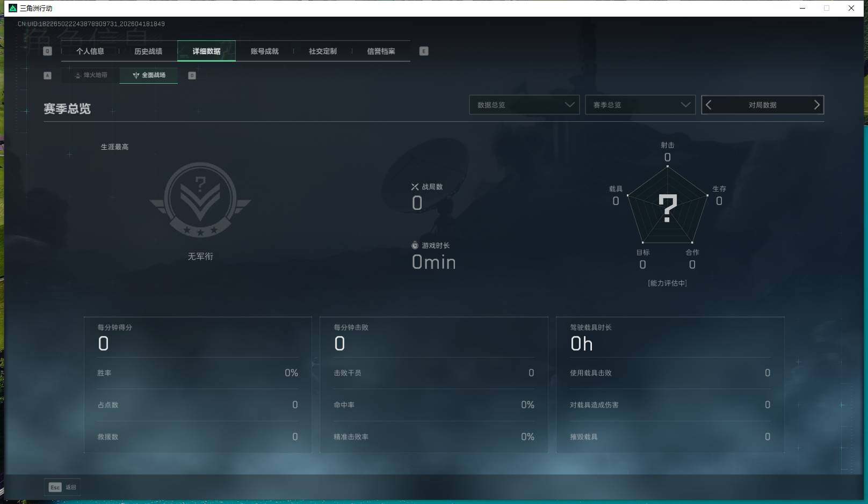Click the 对载具造成伤害 stat row
This screenshot has height=504, width=868.
pyautogui.click(x=670, y=405)
